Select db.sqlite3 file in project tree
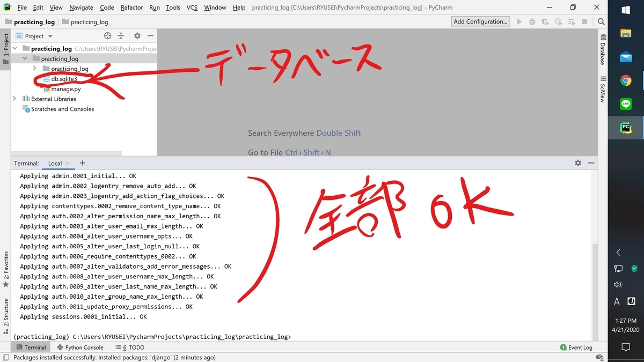This screenshot has width=644, height=362. point(64,79)
